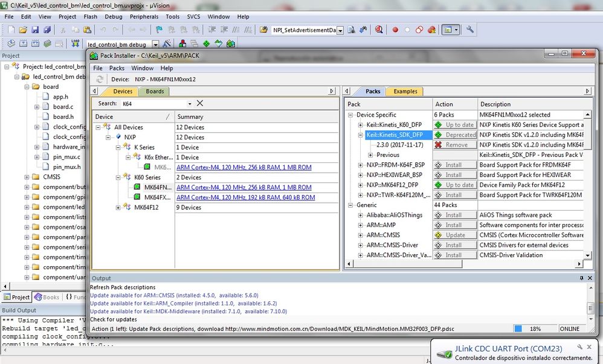Switch to the Boards tab
Image resolution: width=603 pixels, height=364 pixels.
coord(155,91)
